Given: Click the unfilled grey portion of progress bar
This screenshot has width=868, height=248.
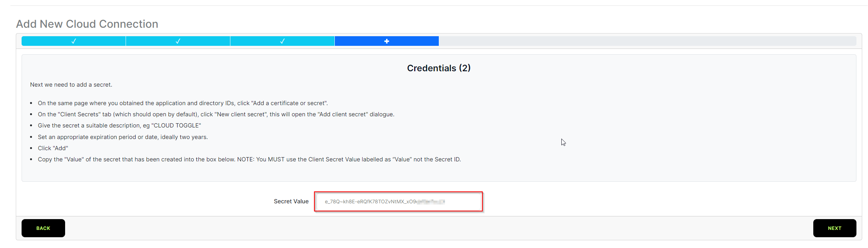Looking at the screenshot, I should coord(647,41).
